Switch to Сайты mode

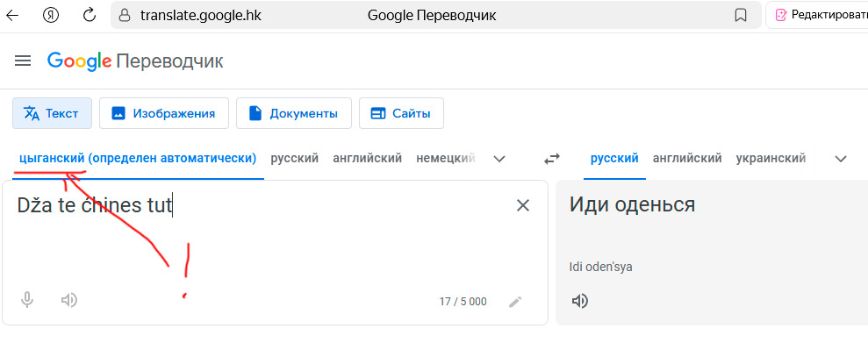point(401,113)
